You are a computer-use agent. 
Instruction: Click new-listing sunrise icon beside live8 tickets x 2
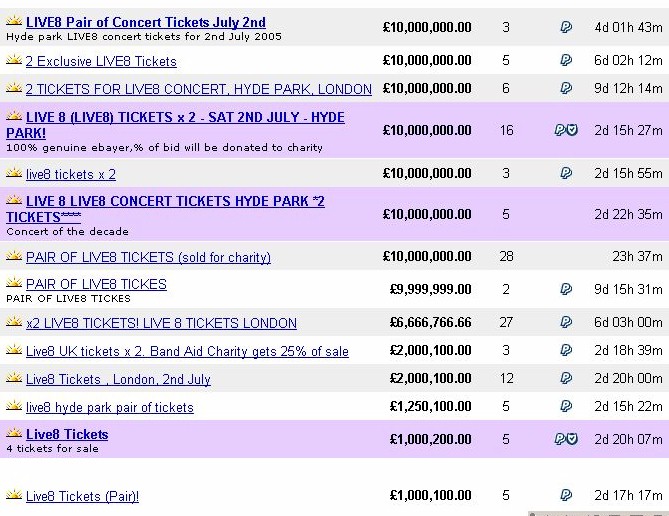click(x=14, y=173)
